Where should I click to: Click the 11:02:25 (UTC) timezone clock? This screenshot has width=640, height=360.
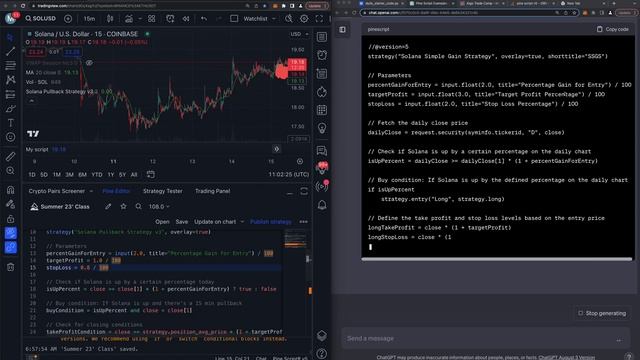(289, 174)
